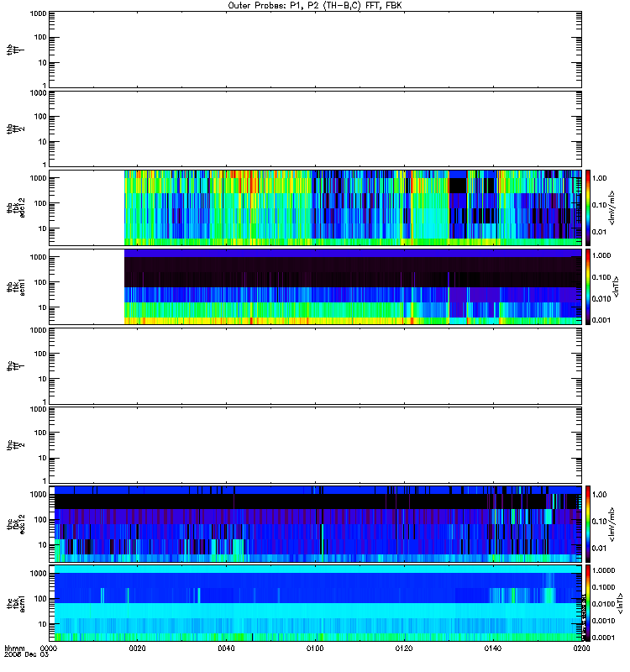Click "1.00" on the thc edc12 color bar
The height and width of the screenshot is (672, 630).
[x=599, y=495]
